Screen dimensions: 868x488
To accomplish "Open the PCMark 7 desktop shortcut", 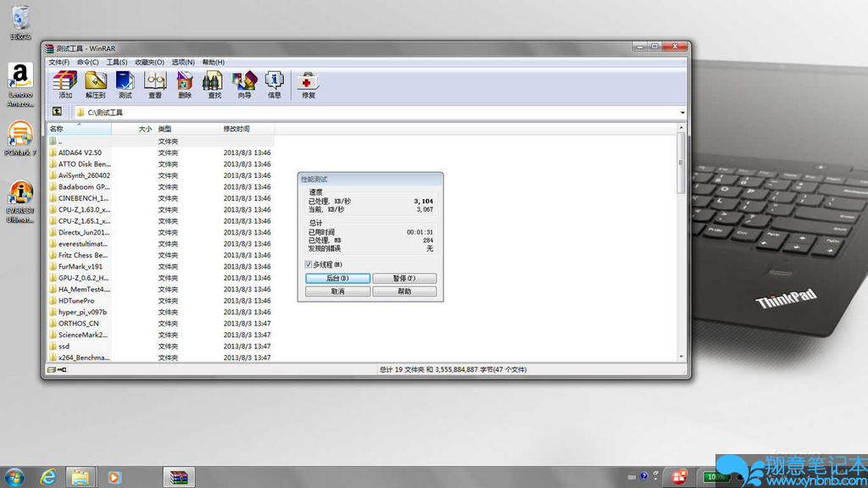I will [20, 139].
